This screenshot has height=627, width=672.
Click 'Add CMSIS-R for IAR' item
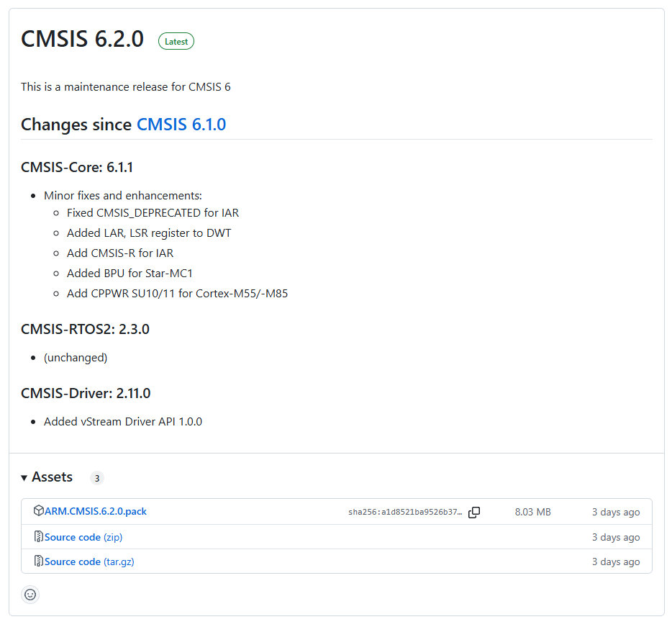click(x=120, y=253)
